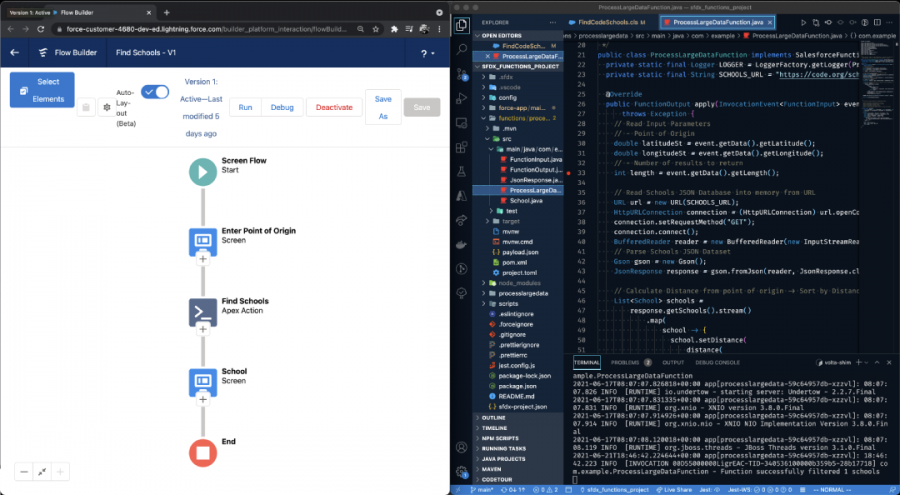Expand the test folder
This screenshot has width=900, height=495.
tap(518, 211)
